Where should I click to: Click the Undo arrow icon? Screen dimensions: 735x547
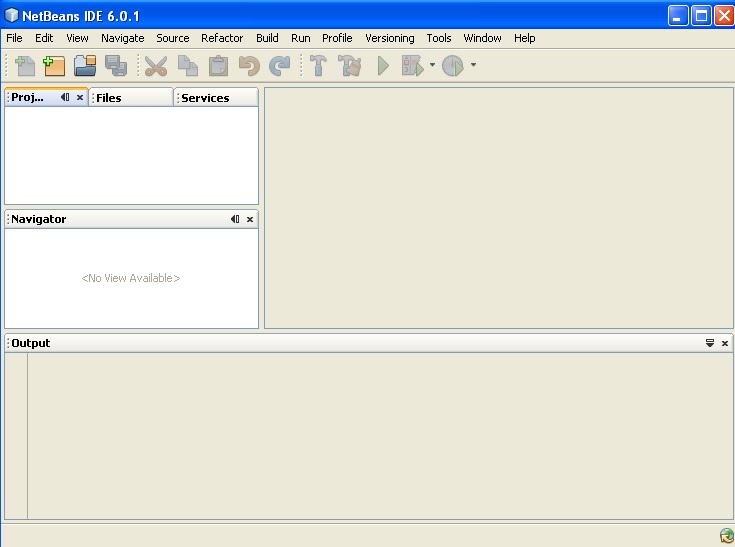(249, 65)
